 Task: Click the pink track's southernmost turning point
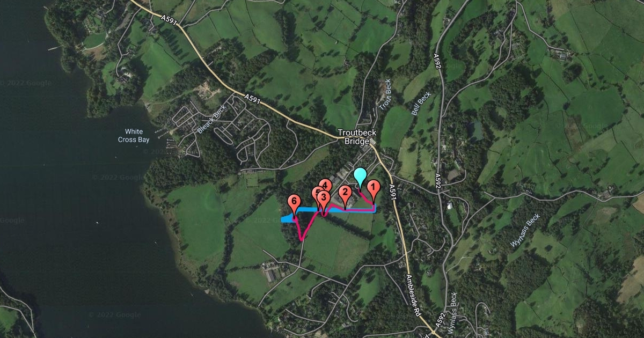click(301, 240)
